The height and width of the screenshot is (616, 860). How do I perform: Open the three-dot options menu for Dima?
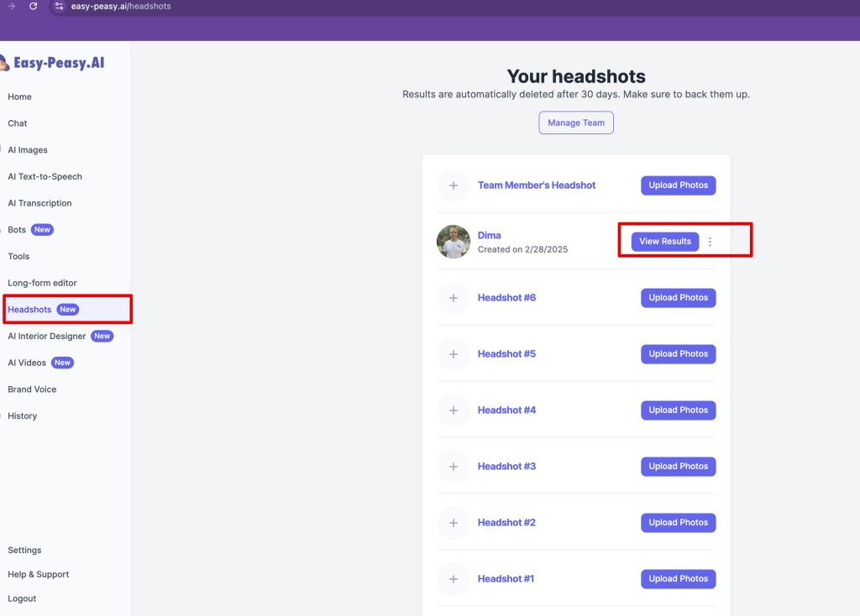(x=711, y=242)
